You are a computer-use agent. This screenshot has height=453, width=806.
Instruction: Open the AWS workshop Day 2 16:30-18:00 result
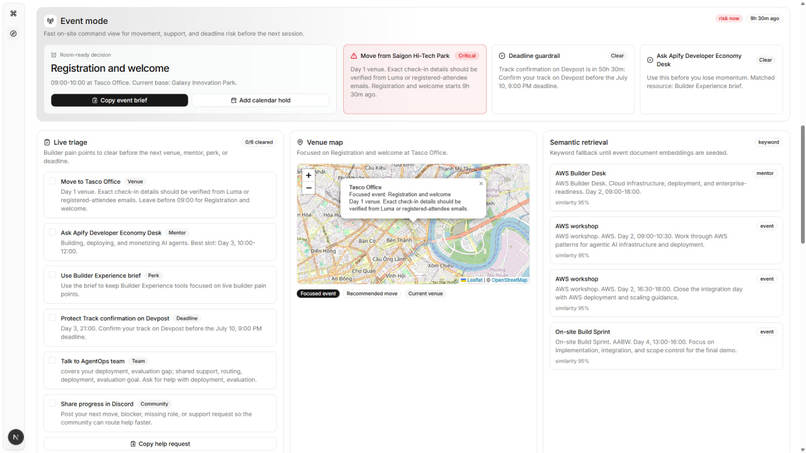(666, 294)
